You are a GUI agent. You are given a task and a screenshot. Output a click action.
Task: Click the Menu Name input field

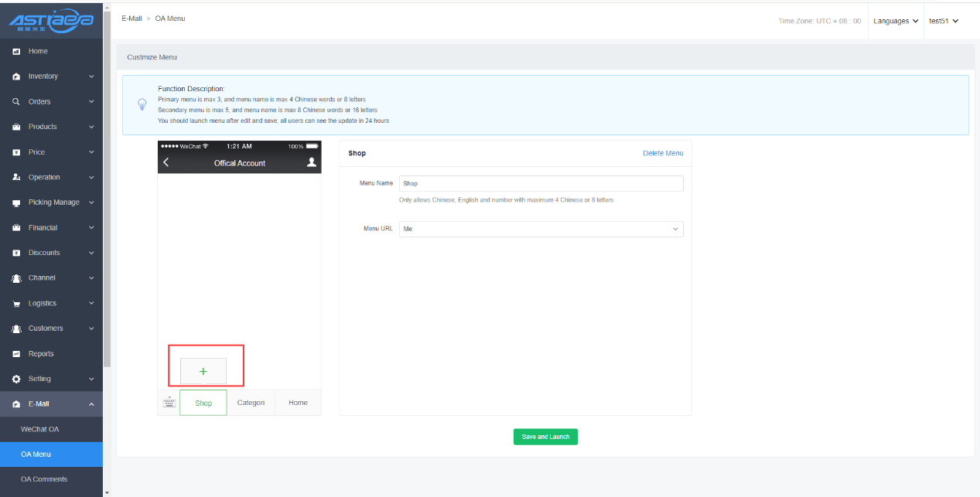(541, 184)
